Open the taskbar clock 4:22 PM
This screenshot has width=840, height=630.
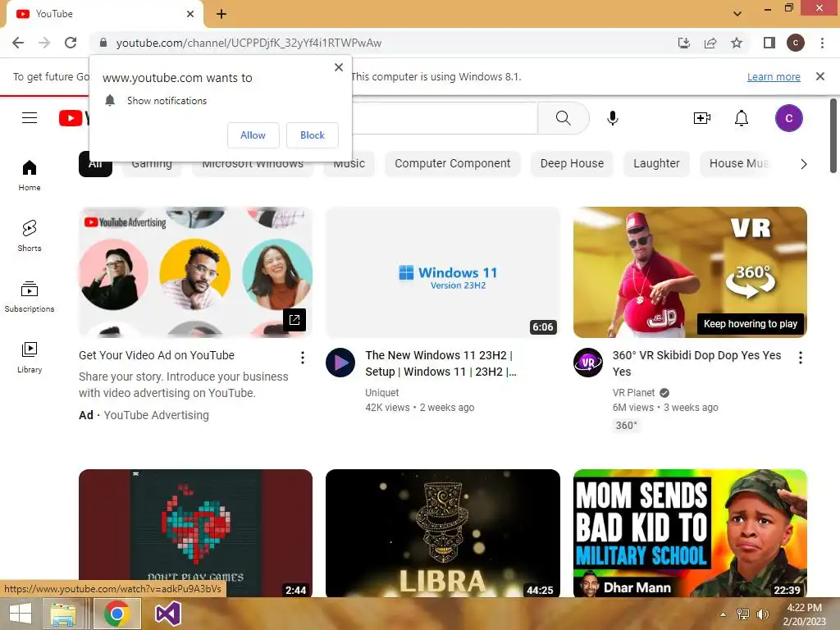[805, 614]
